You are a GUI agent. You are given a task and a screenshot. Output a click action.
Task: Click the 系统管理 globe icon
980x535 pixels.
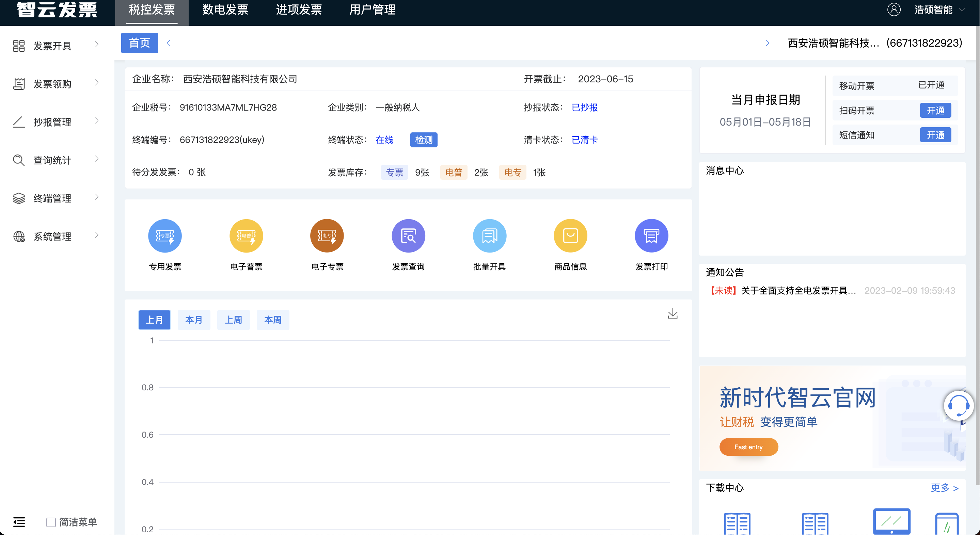[19, 237]
